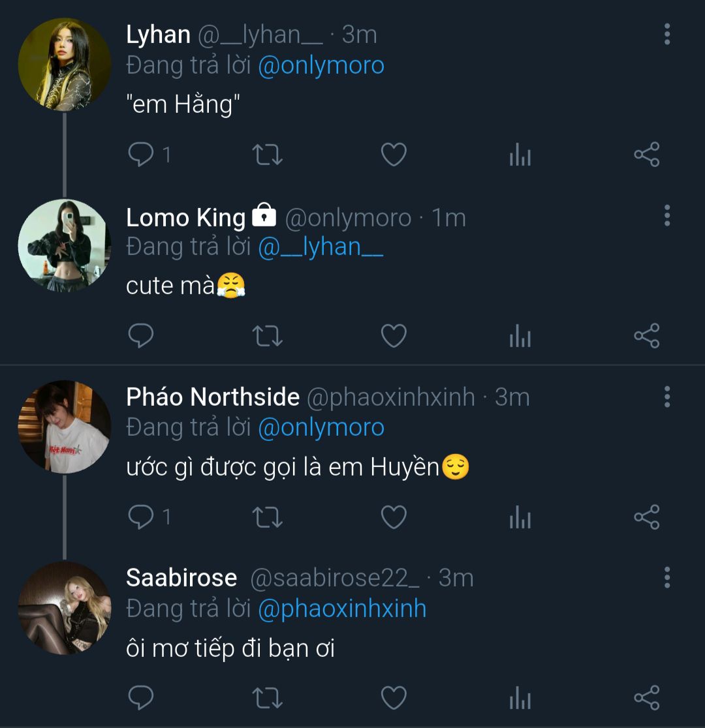View analytics on Pháo Northside's tweet
The width and height of the screenshot is (705, 728).
tap(520, 518)
